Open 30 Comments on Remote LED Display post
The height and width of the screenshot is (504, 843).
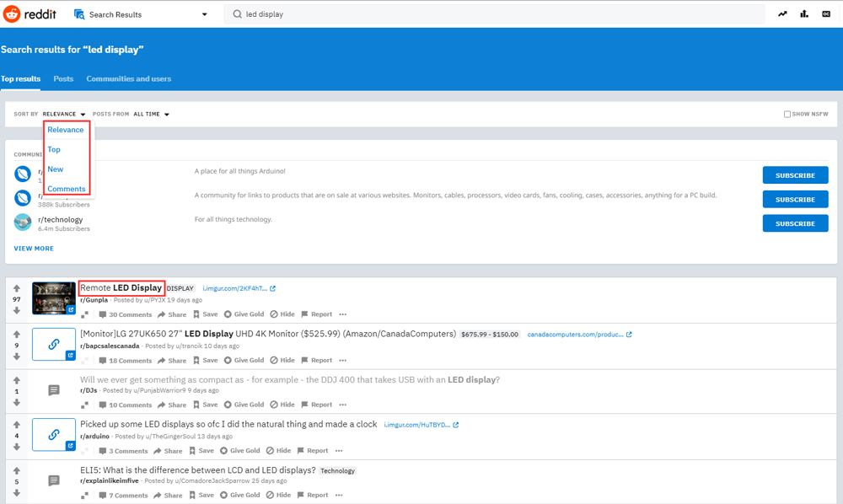click(126, 314)
